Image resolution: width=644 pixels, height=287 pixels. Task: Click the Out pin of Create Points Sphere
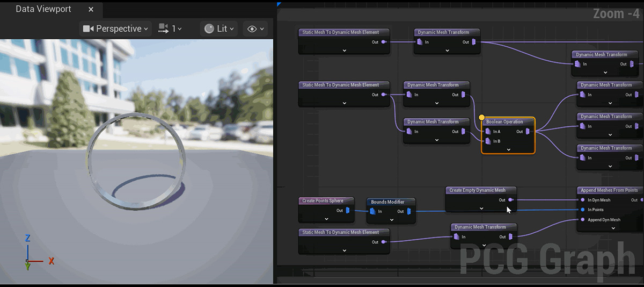347,211
